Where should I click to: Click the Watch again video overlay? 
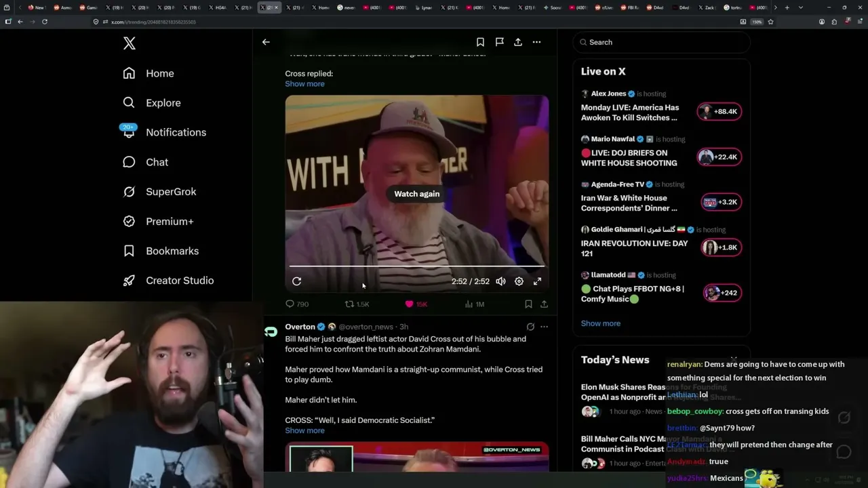(x=416, y=194)
